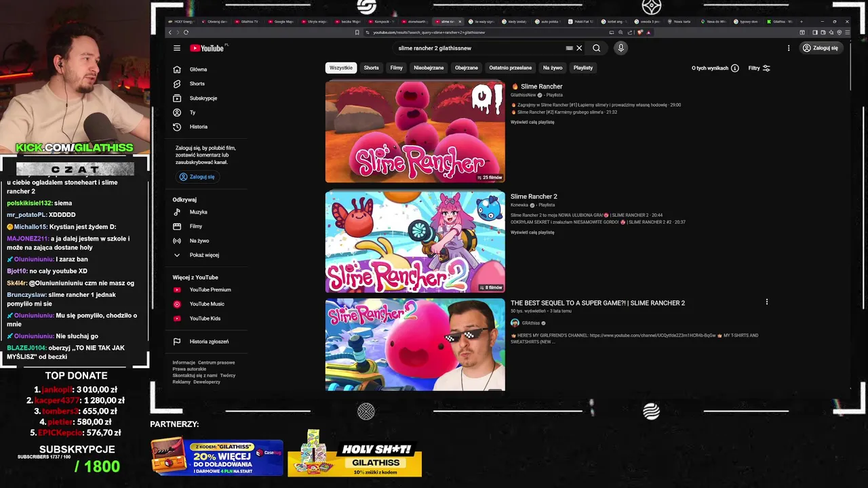Screen dimensions: 868x488
Task: Bookmark page with address bar bookmark icon
Action: tap(357, 33)
